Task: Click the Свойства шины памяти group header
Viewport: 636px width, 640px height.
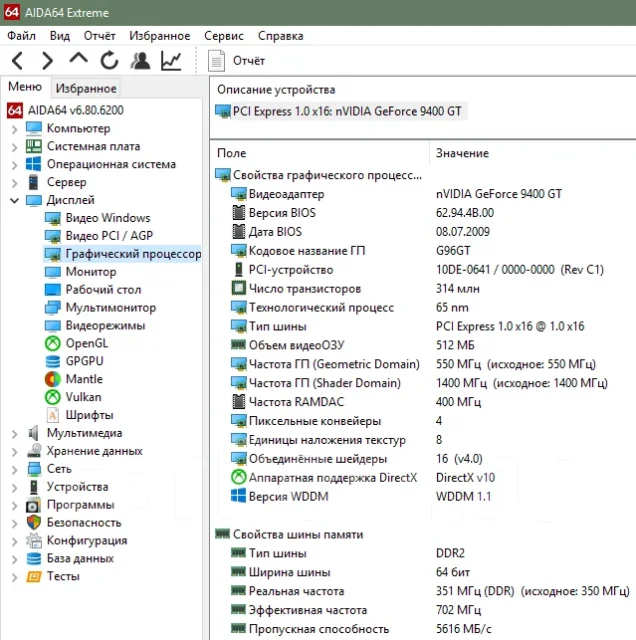Action: [x=289, y=534]
